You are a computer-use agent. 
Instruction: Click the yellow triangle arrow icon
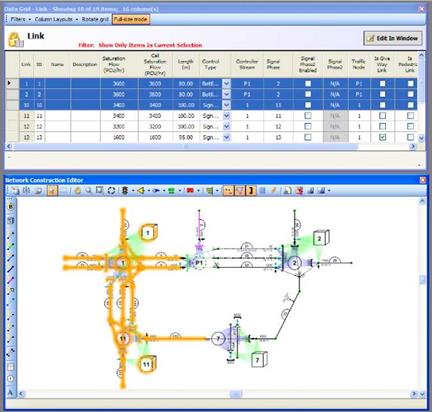point(141,191)
